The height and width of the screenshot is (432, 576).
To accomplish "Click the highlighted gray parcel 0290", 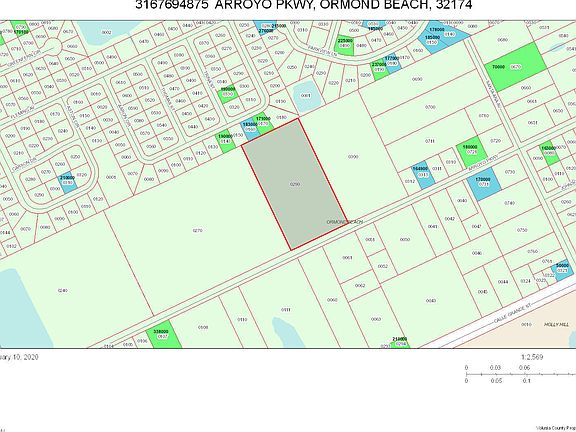I will pos(294,184).
